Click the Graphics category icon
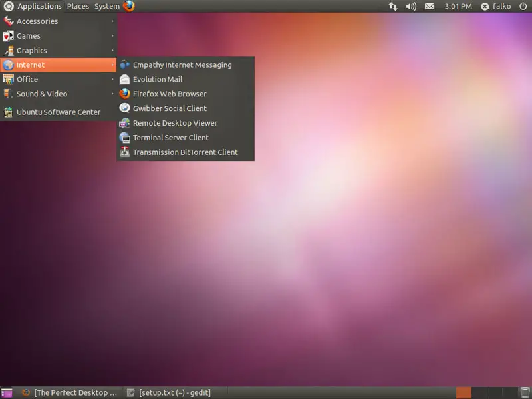This screenshot has height=399, width=532. 8,51
